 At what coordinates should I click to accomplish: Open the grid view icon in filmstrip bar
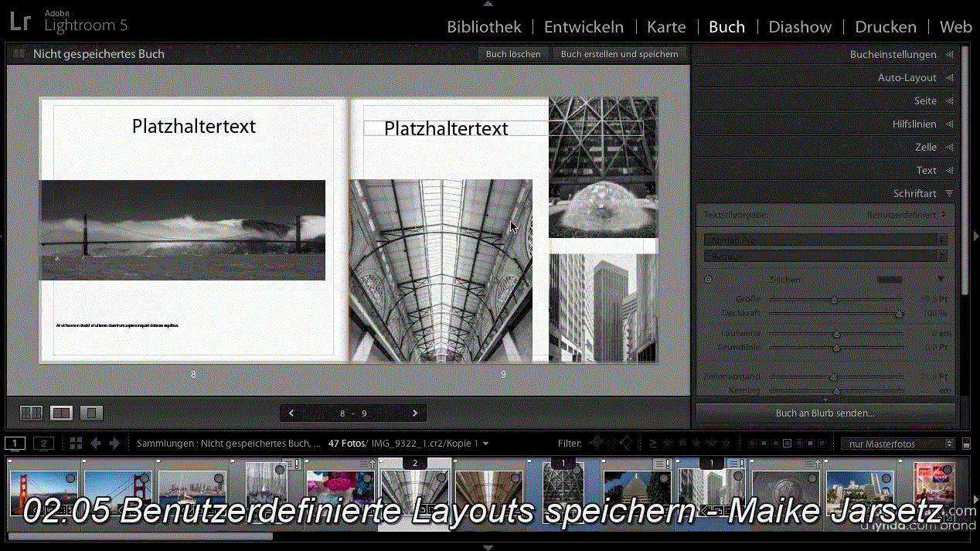[76, 444]
